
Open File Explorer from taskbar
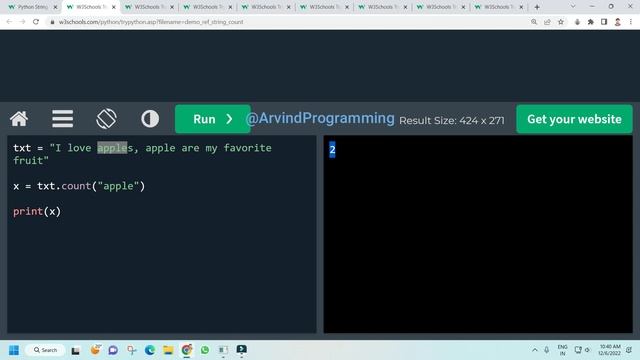click(168, 350)
